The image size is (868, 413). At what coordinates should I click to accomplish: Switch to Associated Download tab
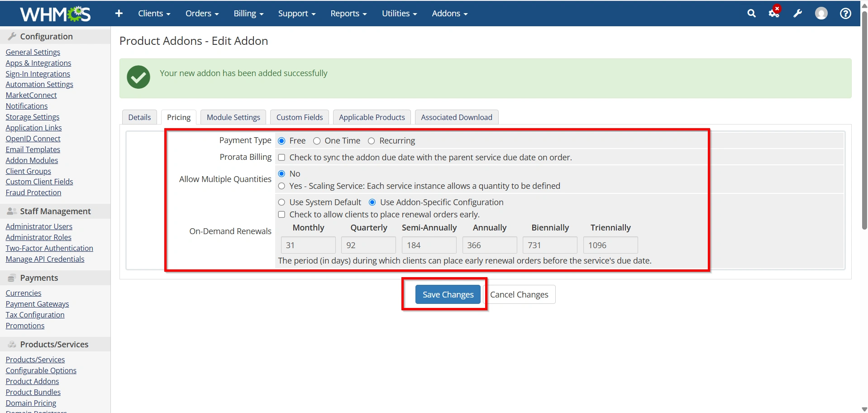[x=457, y=117]
